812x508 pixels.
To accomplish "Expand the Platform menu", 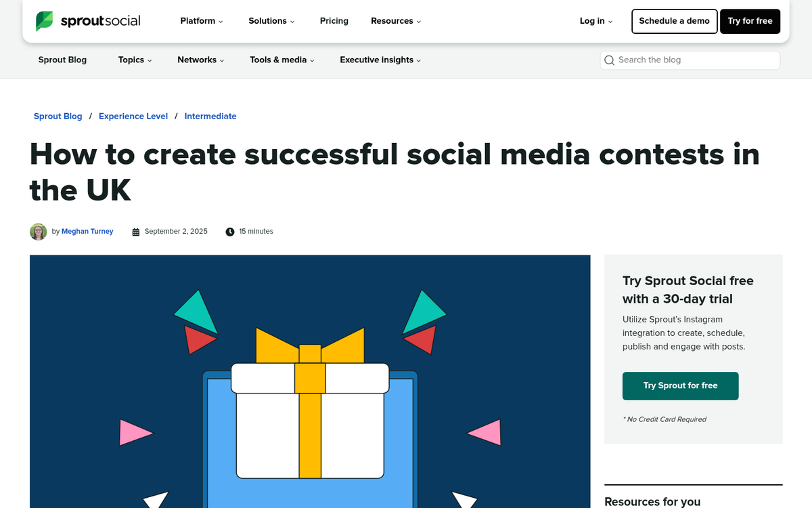I will [x=202, y=21].
